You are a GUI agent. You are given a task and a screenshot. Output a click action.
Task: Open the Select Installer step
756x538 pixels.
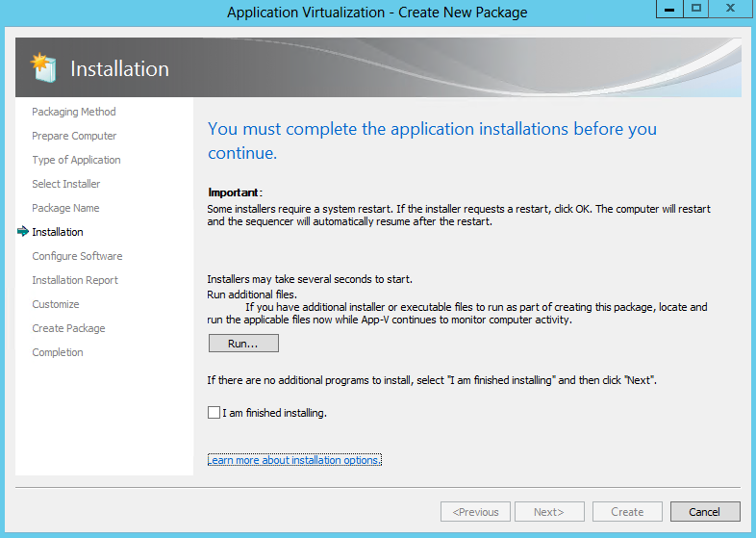[66, 184]
